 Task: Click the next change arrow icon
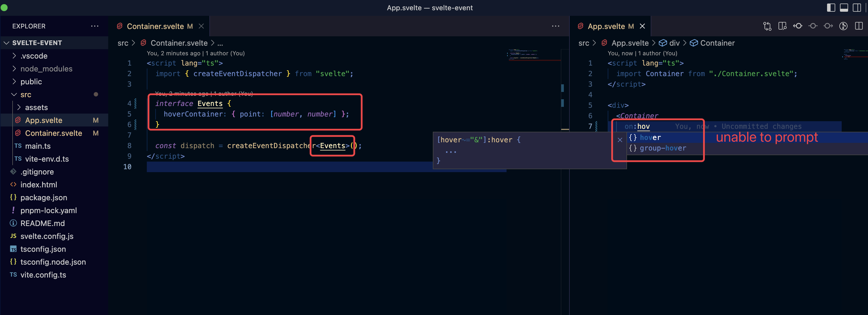tap(828, 26)
